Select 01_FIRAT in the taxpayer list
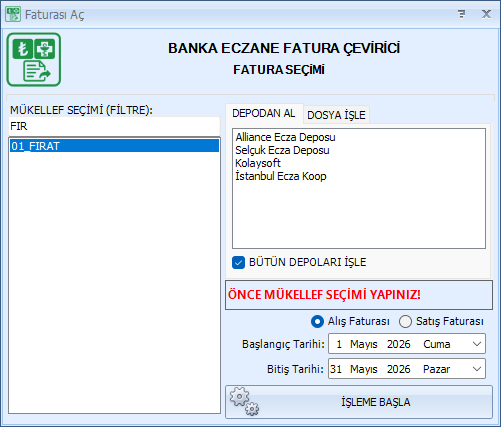Image resolution: width=501 pixels, height=427 pixels. click(x=114, y=146)
